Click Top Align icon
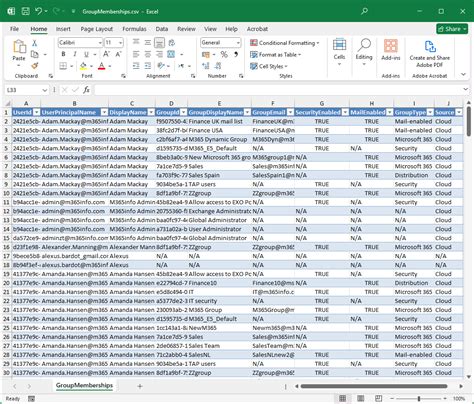The height and width of the screenshot is (404, 474). tap(136, 42)
